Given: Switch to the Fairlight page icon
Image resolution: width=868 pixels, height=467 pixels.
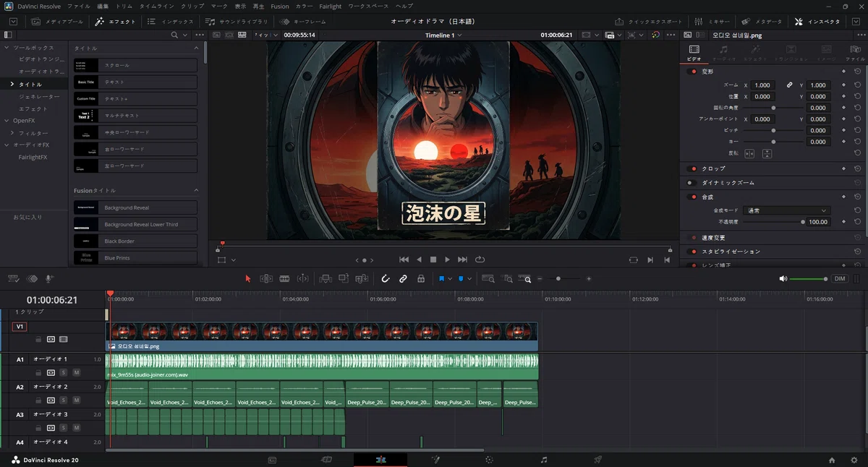Looking at the screenshot, I should coord(544,460).
